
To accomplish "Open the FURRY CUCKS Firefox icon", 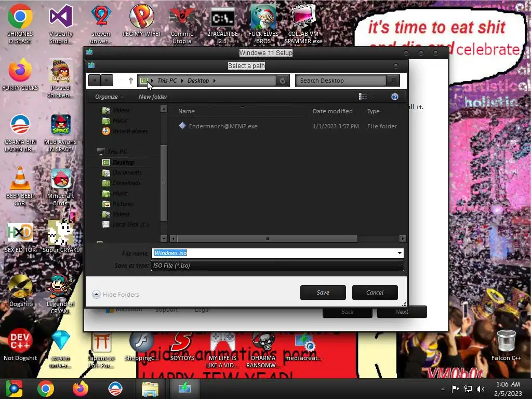I will [20, 75].
